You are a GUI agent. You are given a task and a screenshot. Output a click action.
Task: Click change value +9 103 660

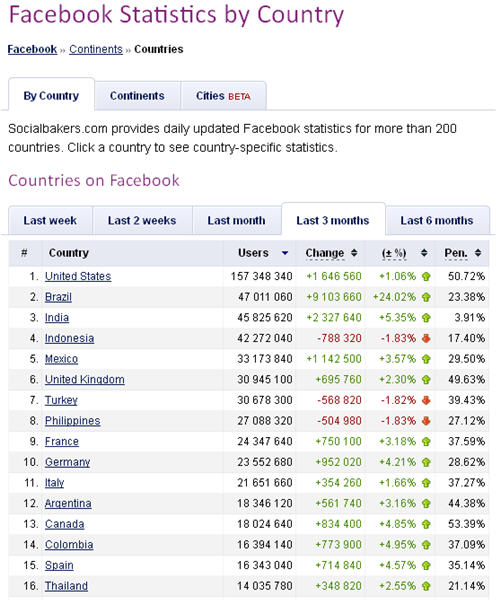tap(334, 297)
